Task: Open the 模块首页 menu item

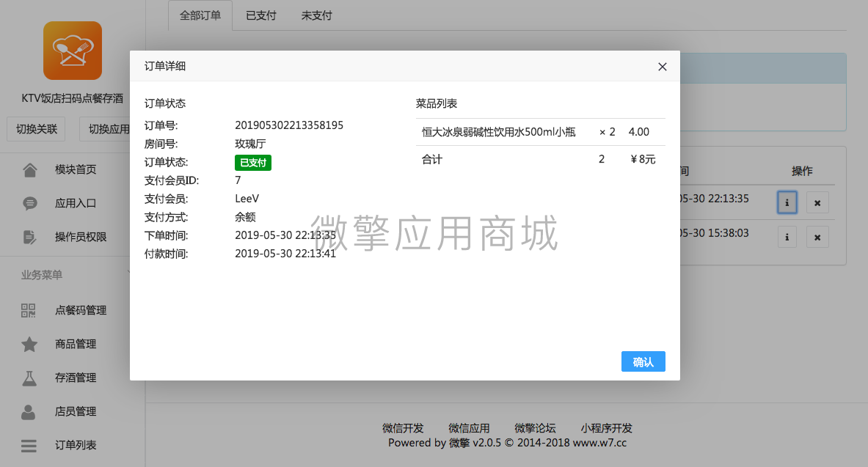Action: click(x=76, y=170)
